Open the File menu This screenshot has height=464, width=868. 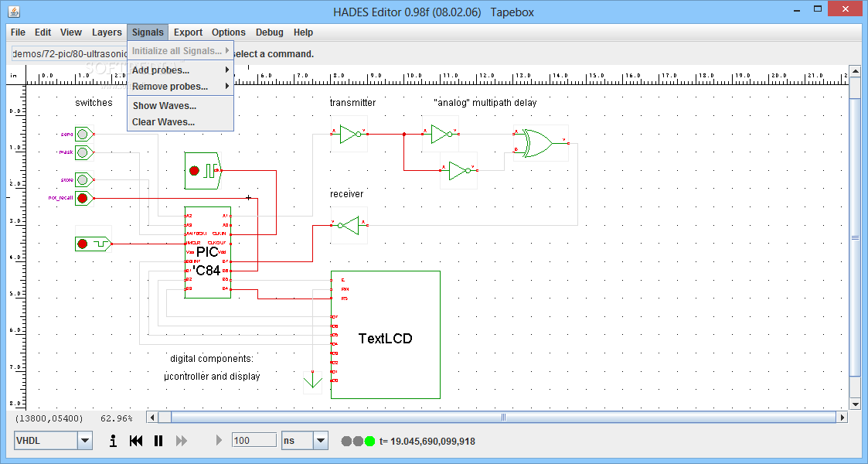[18, 32]
